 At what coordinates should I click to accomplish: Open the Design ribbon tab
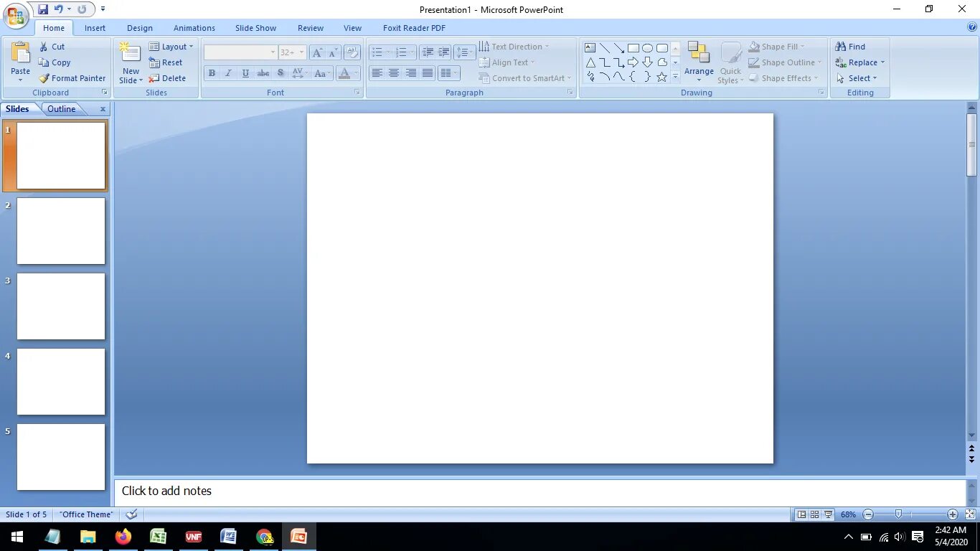coord(140,28)
